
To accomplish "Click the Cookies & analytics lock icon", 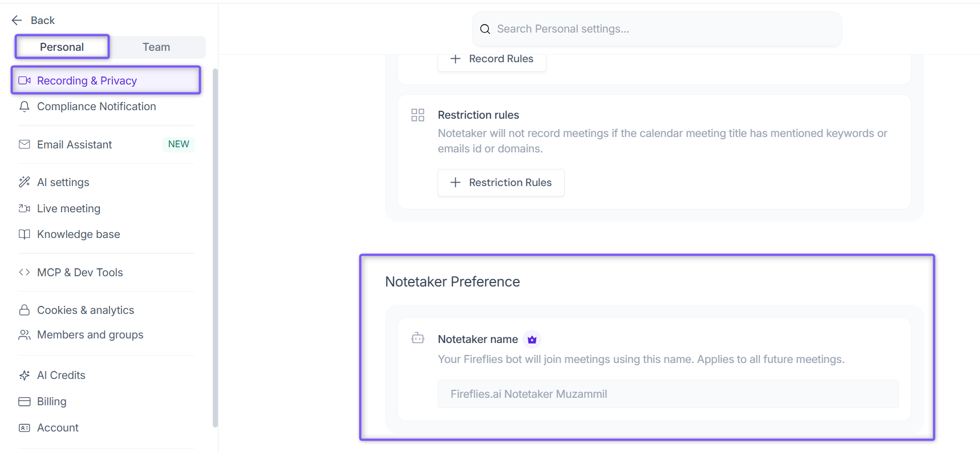I will pyautogui.click(x=25, y=310).
